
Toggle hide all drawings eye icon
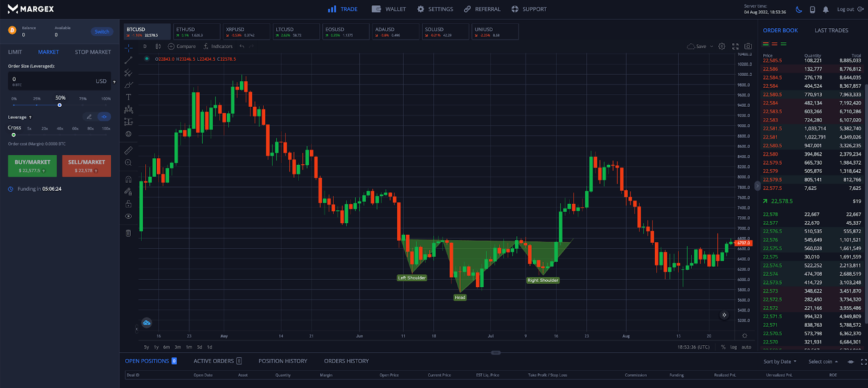click(129, 216)
